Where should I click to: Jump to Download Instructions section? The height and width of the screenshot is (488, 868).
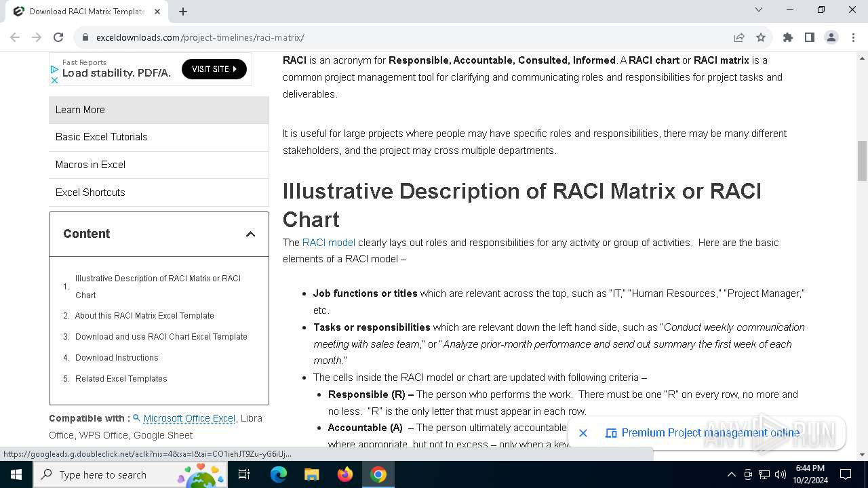coord(117,358)
